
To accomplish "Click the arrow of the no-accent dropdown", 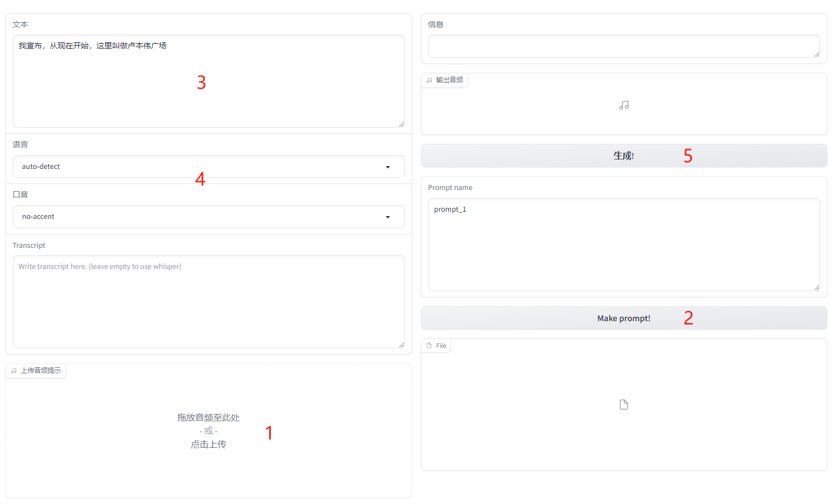I will (388, 217).
